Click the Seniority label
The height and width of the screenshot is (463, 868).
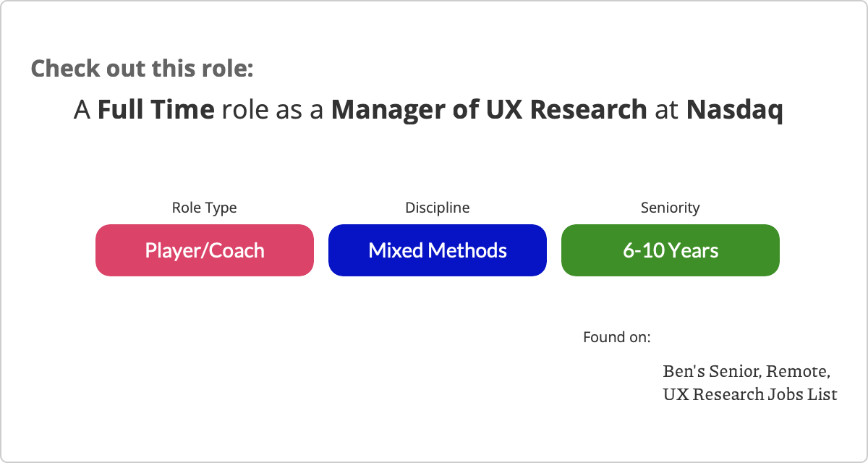pyautogui.click(x=671, y=208)
